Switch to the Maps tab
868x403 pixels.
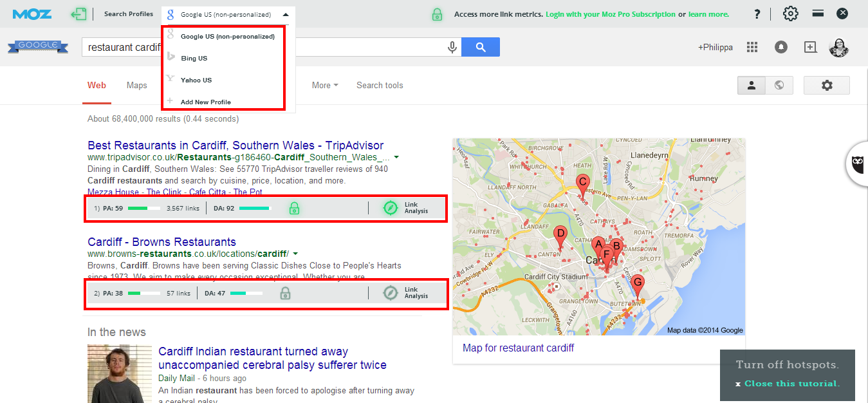(137, 85)
